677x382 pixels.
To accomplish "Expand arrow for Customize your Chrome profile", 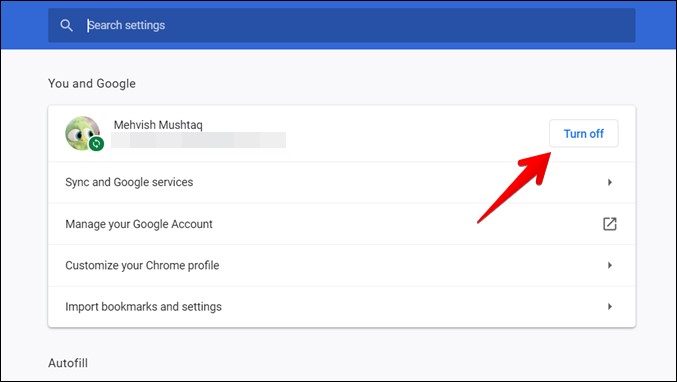I will [610, 265].
